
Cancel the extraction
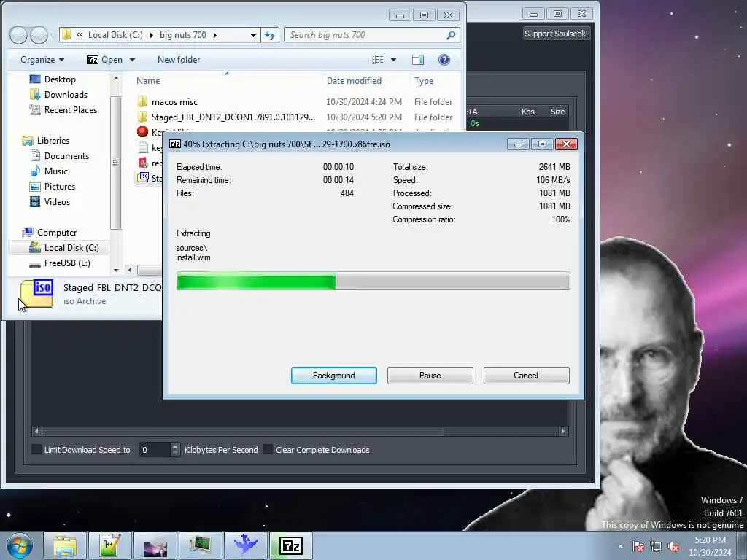point(526,376)
